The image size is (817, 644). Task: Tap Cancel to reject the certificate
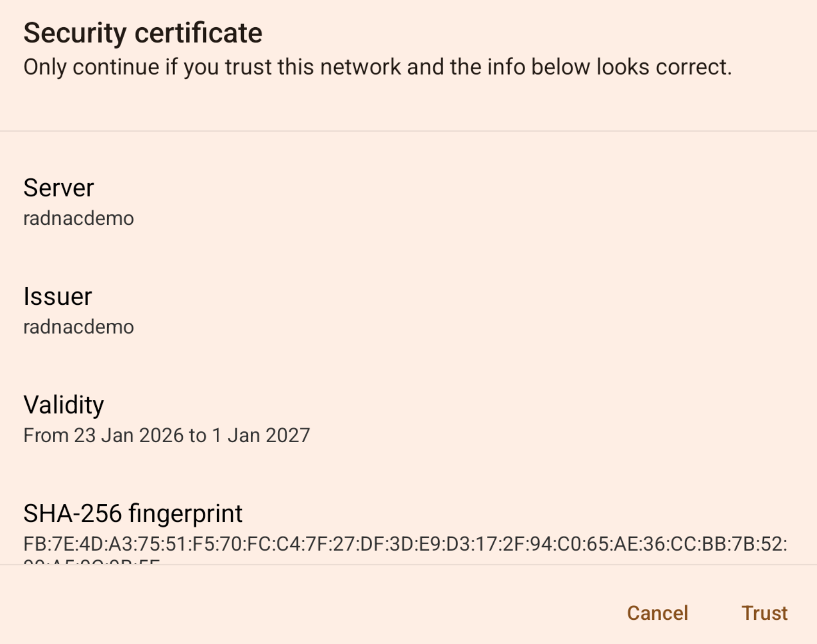point(657,613)
